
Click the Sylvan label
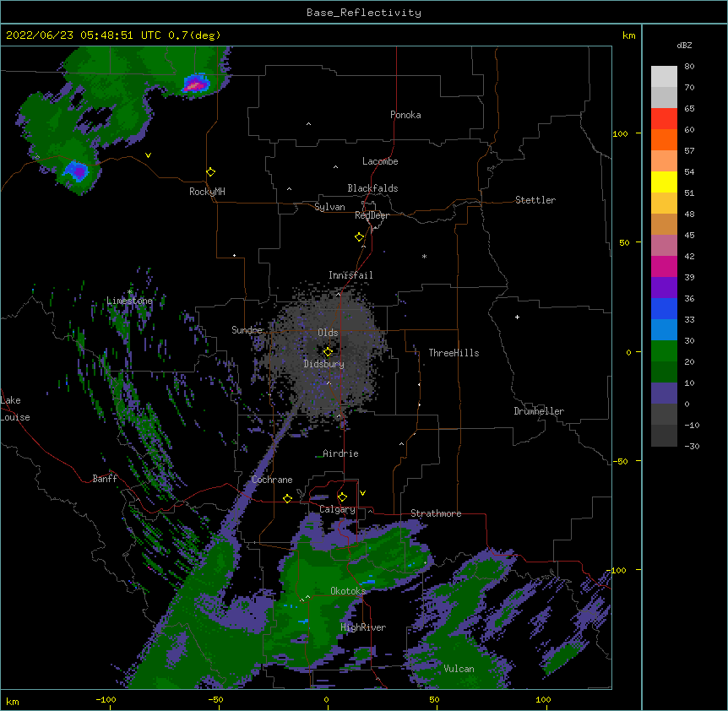coord(329,207)
